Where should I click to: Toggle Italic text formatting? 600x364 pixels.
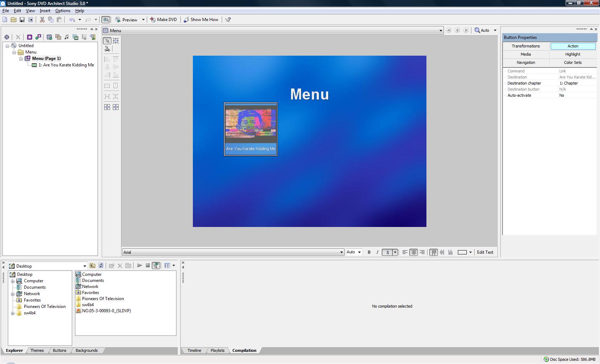pyautogui.click(x=377, y=252)
